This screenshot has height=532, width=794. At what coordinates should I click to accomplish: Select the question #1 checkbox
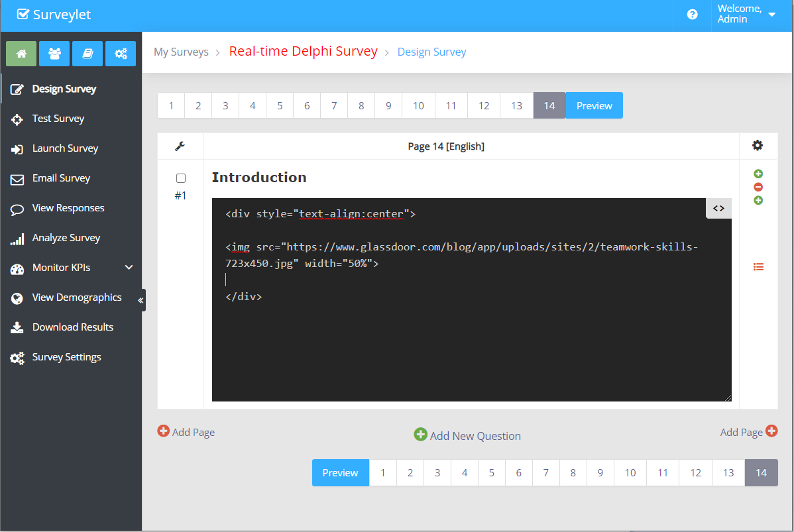pyautogui.click(x=181, y=178)
